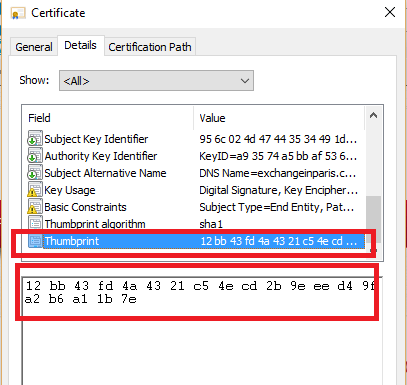The image size is (407, 385).
Task: Select the Basic Constraints field
Action: click(85, 207)
